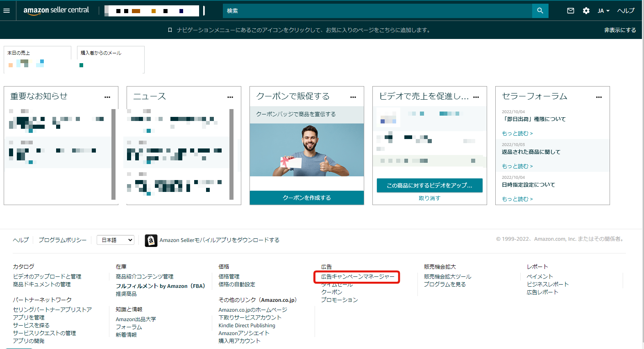Viewport: 644px width, 349px height.
Task: Click in the 検索 search field
Action: click(377, 11)
